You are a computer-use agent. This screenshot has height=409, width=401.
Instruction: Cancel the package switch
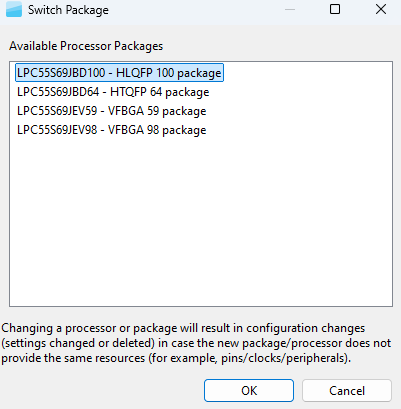click(347, 390)
